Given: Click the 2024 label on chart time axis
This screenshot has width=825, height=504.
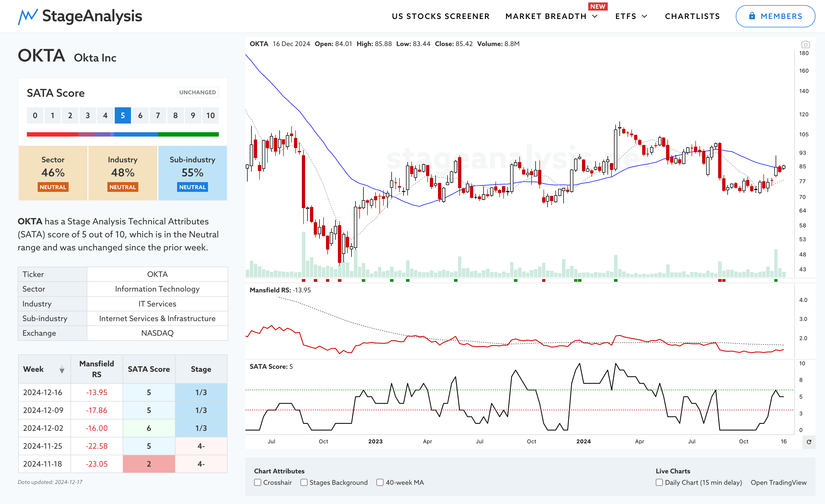Looking at the screenshot, I should click(583, 441).
